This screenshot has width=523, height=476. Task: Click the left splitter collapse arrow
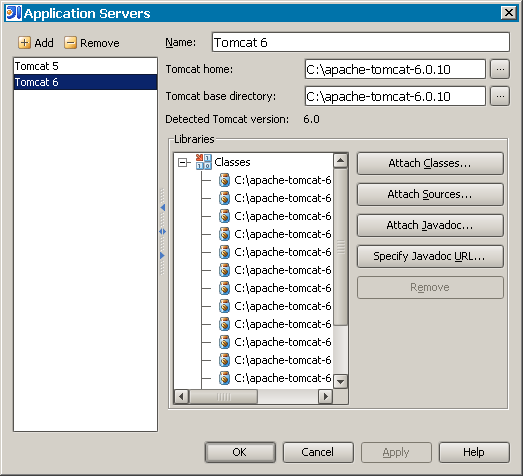tap(163, 207)
